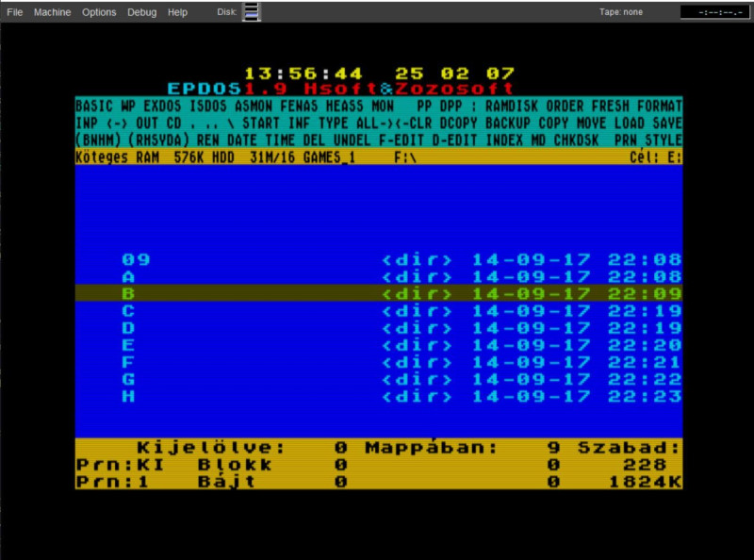This screenshot has height=560, width=754.
Task: Click the 'Prn:KI' printer status
Action: 121,465
